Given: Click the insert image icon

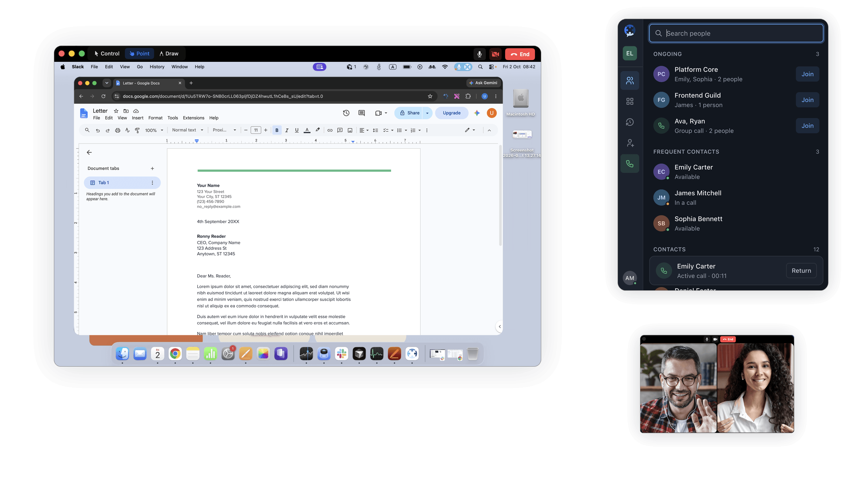Looking at the screenshot, I should (350, 130).
